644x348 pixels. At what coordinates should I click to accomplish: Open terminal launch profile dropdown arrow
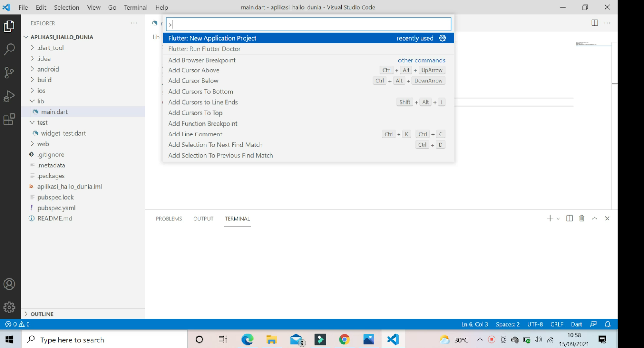[x=558, y=218]
